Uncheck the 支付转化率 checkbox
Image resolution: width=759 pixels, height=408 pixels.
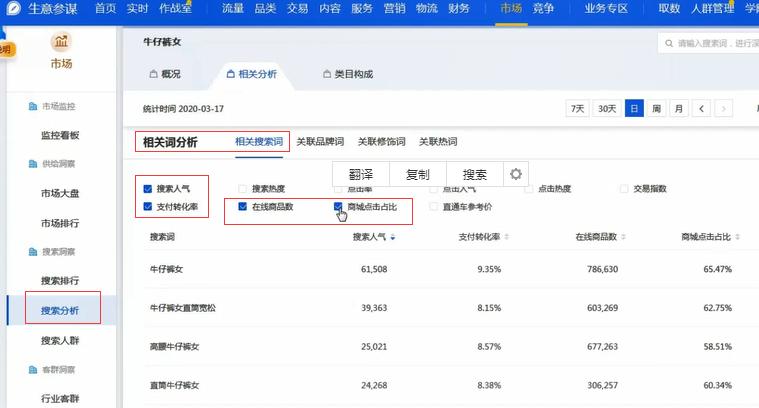(x=148, y=207)
